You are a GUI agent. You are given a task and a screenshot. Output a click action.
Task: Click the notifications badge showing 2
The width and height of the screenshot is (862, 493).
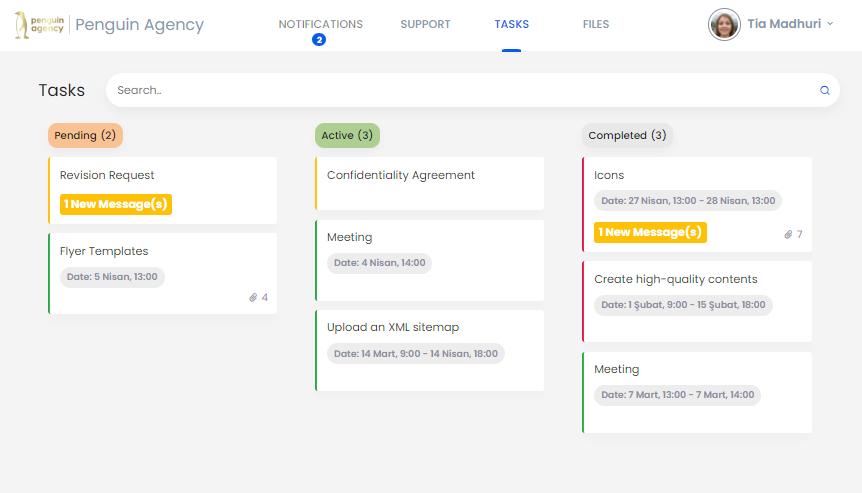[x=319, y=40]
